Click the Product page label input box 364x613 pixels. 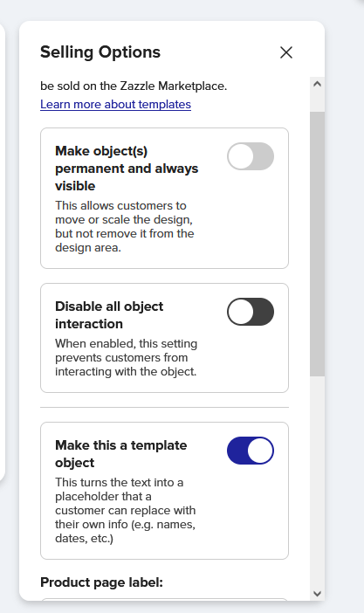[164, 599]
